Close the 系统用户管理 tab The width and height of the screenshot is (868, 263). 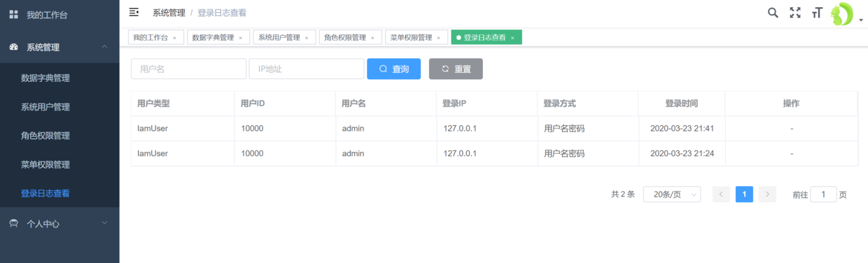[306, 38]
